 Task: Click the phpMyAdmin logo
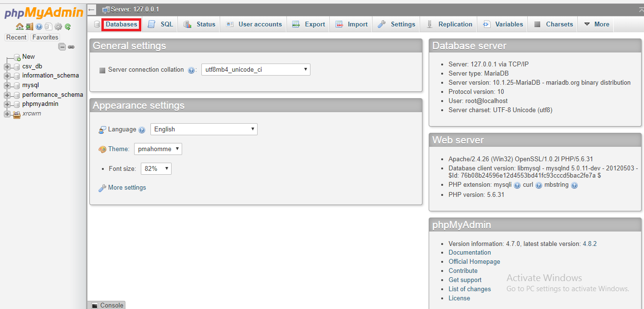click(44, 13)
